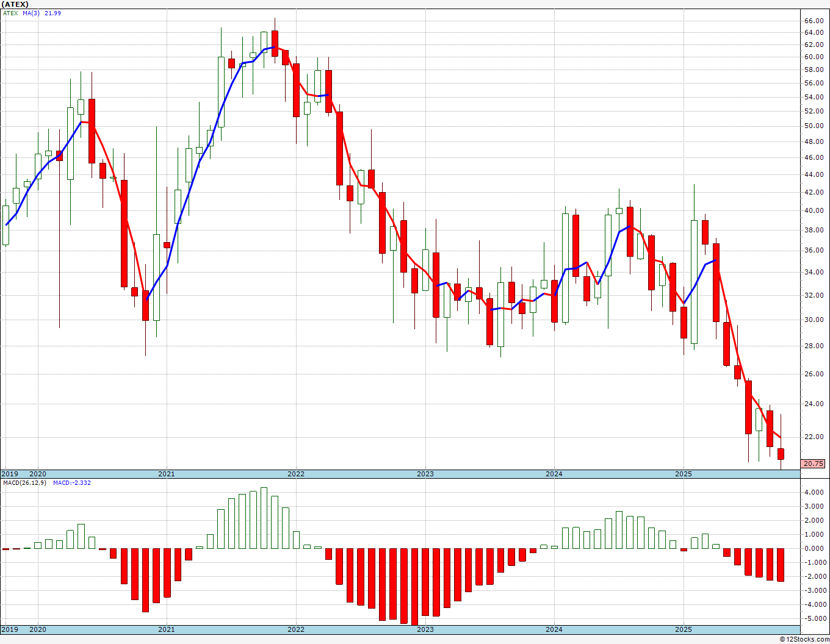Click 2019 on the price chart time axis
830x644 pixels.
click(9, 474)
